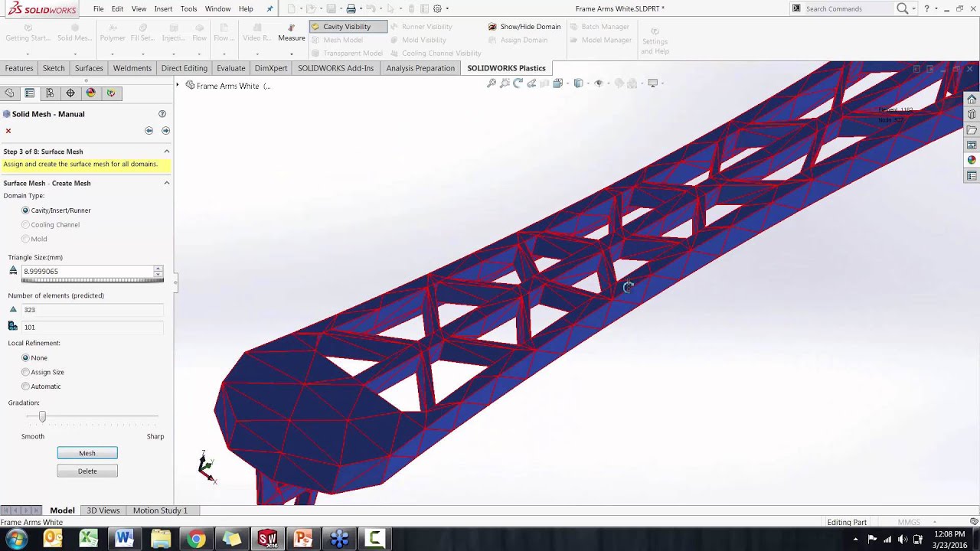Expand the Frame Arms White flyout tree
The width and height of the screenshot is (980, 551).
178,85
